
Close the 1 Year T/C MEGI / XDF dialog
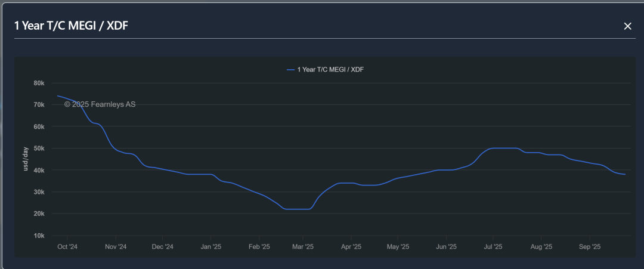click(627, 26)
